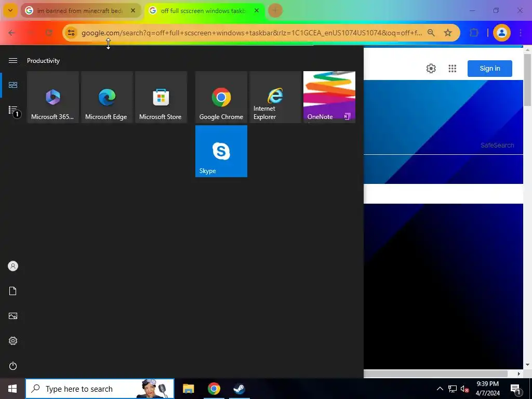Bookmark this page with the star
Screen dimensions: 532x399
point(448,33)
